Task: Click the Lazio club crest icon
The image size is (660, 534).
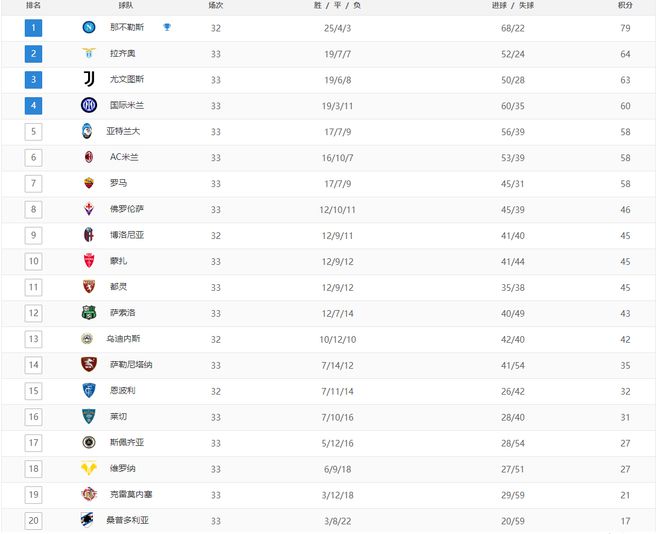Action: (x=88, y=54)
